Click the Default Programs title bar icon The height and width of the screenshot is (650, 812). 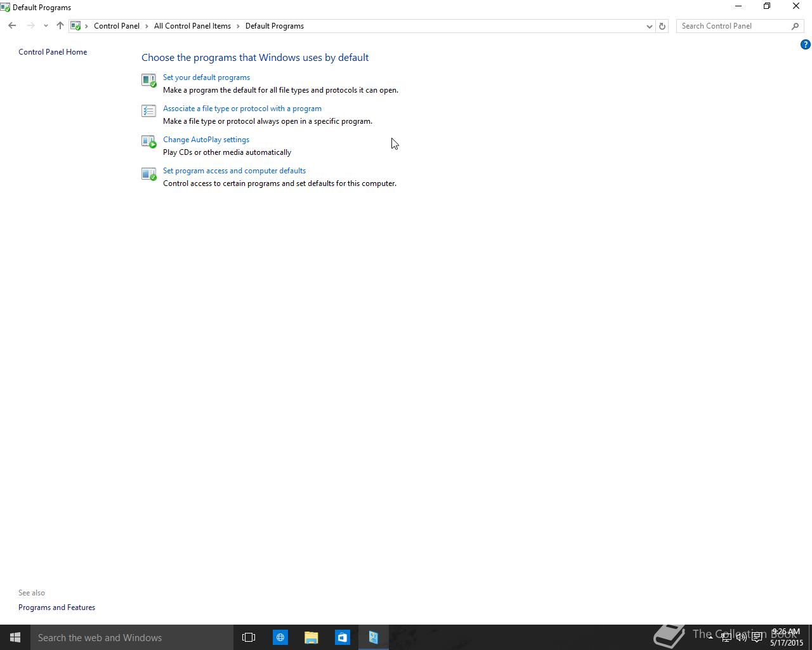coord(5,8)
